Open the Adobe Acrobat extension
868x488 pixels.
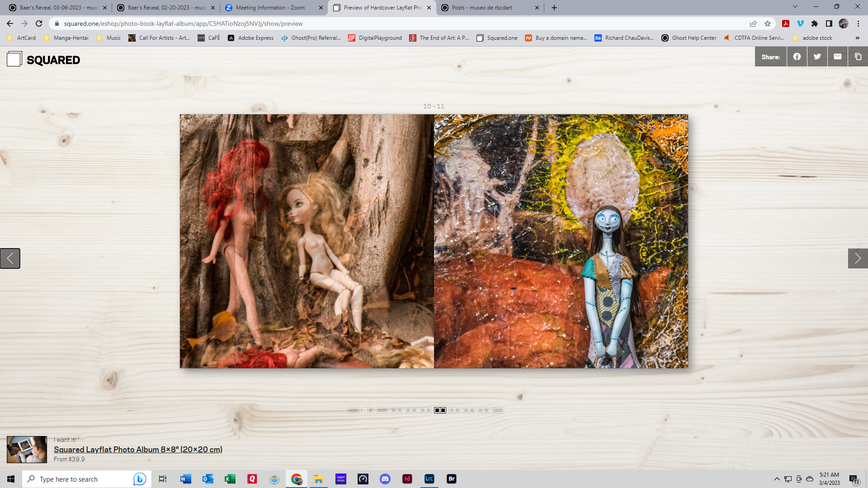pyautogui.click(x=786, y=23)
